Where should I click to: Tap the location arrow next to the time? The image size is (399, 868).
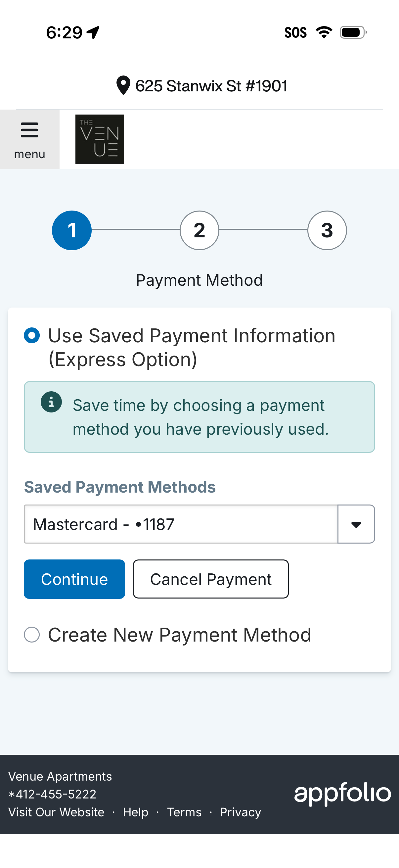point(93,32)
